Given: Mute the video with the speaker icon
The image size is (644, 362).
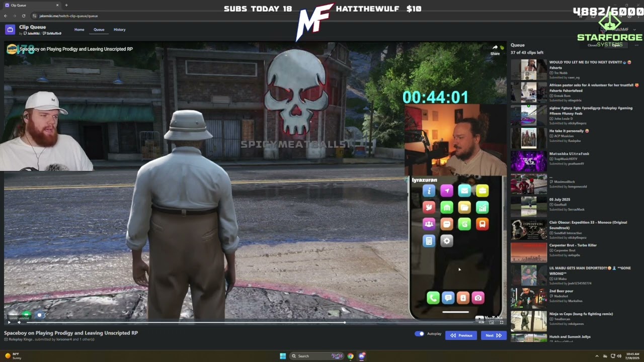Looking at the screenshot, I should pyautogui.click(x=19, y=322).
